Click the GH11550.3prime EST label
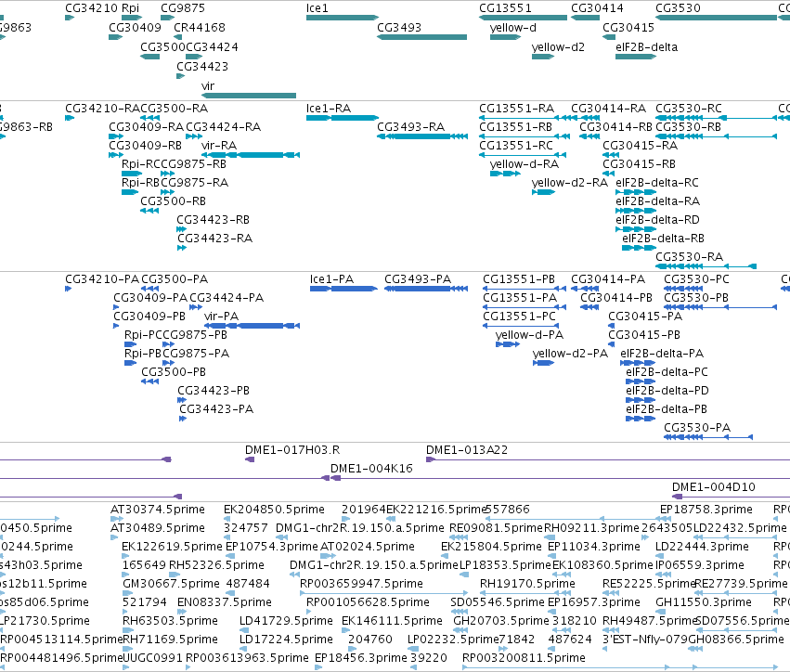 (x=704, y=602)
